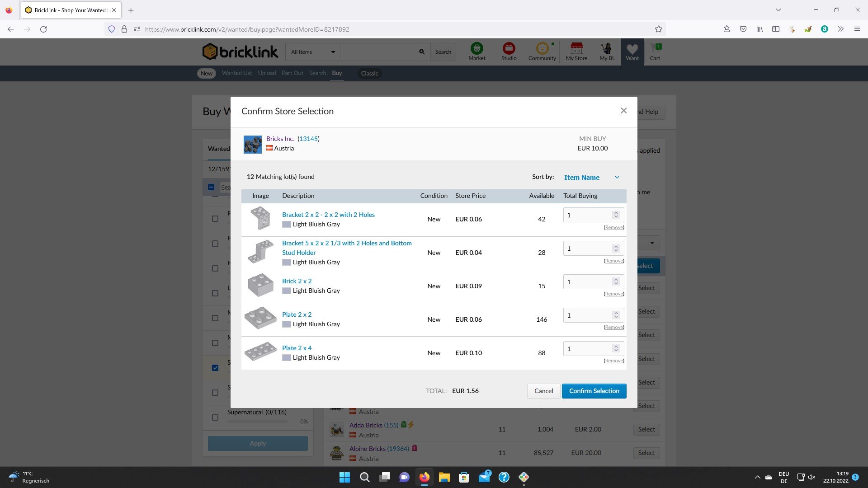The image size is (868, 488).
Task: Bookmark page with star icon
Action: (658, 29)
